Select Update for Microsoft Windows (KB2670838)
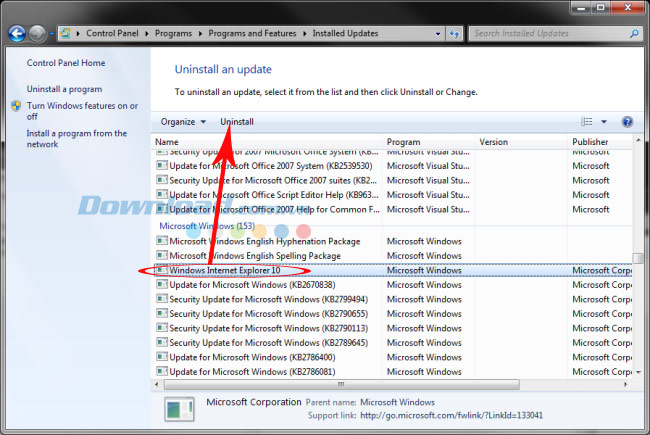The image size is (650, 435). 252,285
